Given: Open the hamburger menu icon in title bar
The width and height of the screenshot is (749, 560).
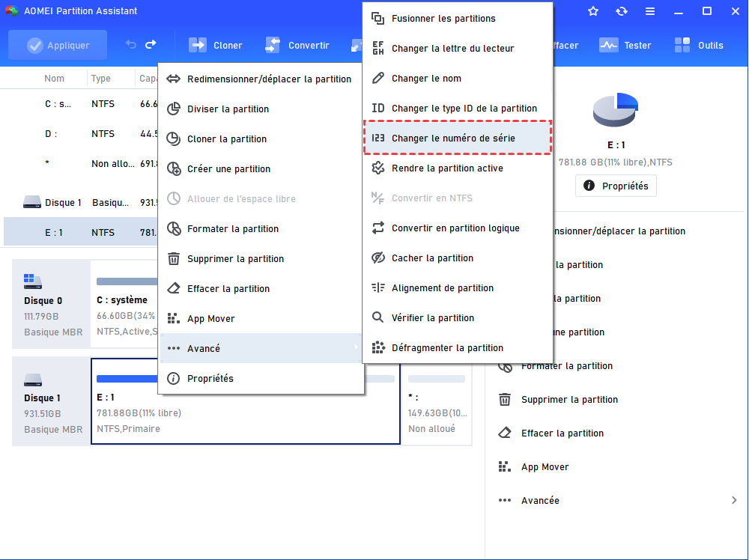Looking at the screenshot, I should click(650, 11).
